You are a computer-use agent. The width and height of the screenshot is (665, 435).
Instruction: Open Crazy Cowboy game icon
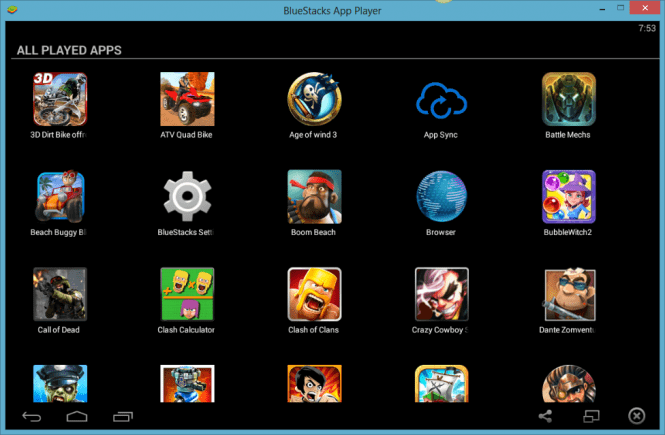(x=441, y=294)
